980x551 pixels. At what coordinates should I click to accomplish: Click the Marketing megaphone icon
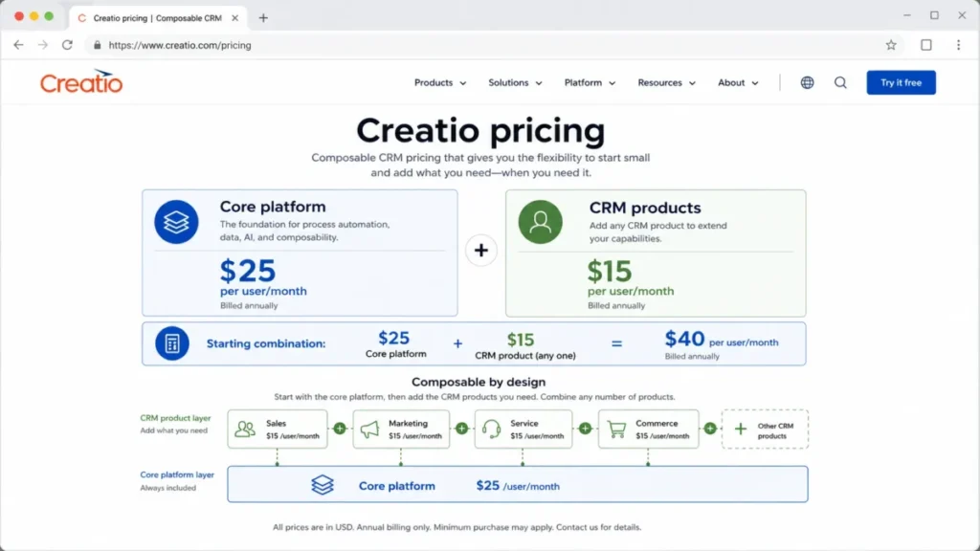[369, 430]
